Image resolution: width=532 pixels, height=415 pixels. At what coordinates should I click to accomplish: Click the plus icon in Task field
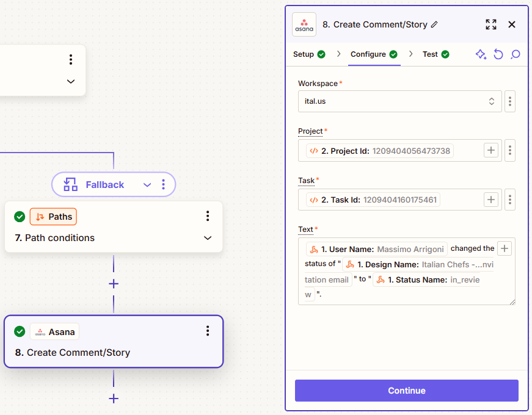pyautogui.click(x=491, y=200)
